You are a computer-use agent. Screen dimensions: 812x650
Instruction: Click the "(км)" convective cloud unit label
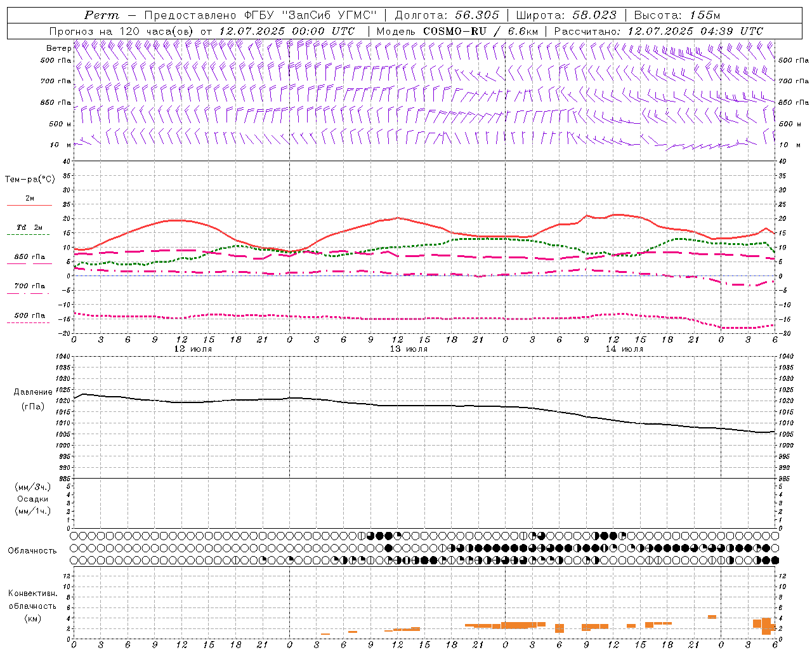point(32,618)
